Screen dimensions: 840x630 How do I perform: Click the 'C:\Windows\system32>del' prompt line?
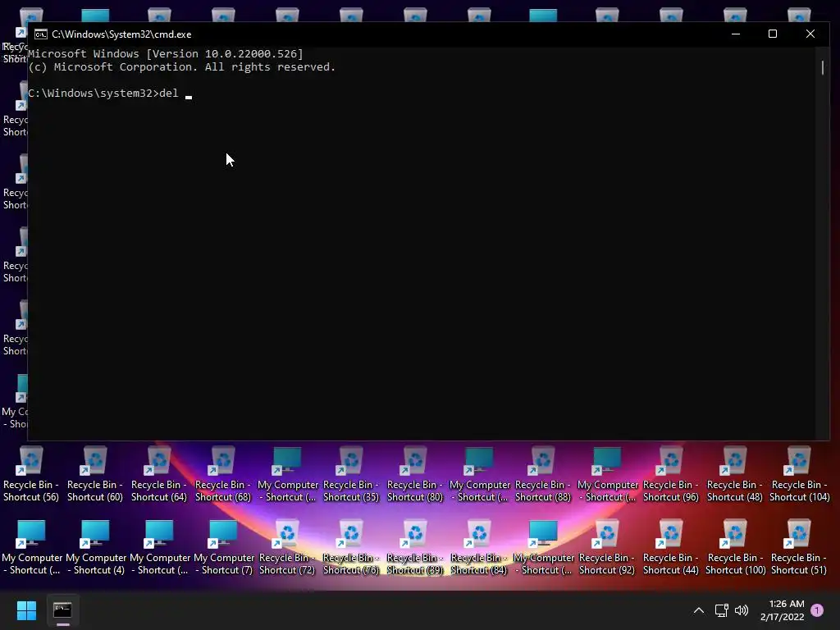point(103,94)
